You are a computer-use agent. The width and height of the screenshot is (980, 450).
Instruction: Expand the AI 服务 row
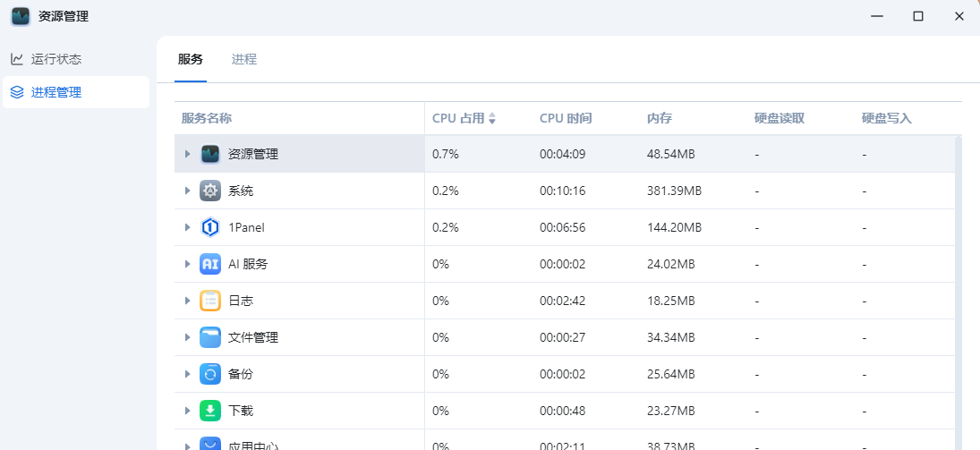[188, 264]
